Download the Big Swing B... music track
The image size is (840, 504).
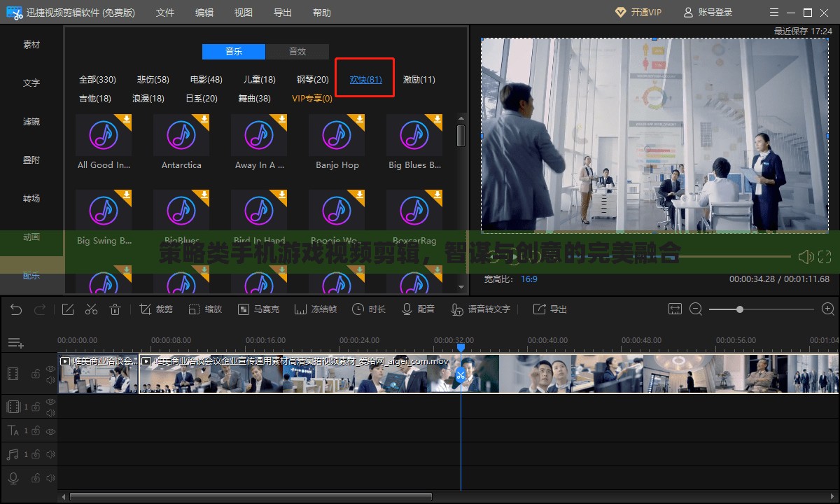click(127, 195)
